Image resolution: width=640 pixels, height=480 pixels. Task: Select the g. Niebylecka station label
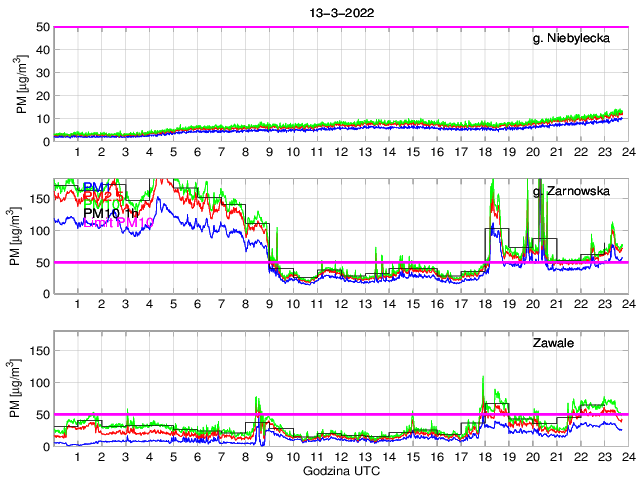579,39
